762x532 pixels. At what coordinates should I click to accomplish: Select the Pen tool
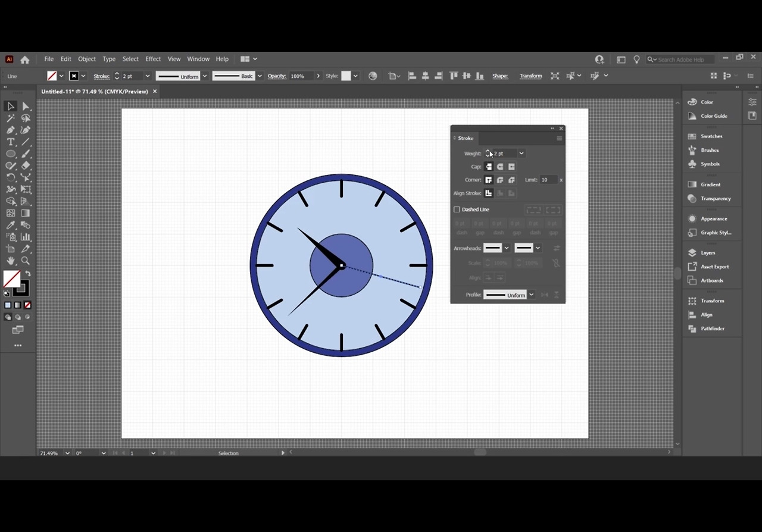tap(11, 130)
